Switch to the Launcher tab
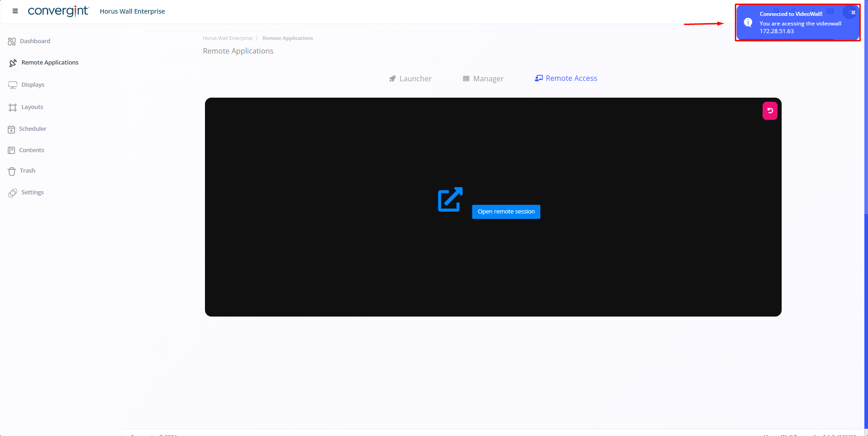 410,79
